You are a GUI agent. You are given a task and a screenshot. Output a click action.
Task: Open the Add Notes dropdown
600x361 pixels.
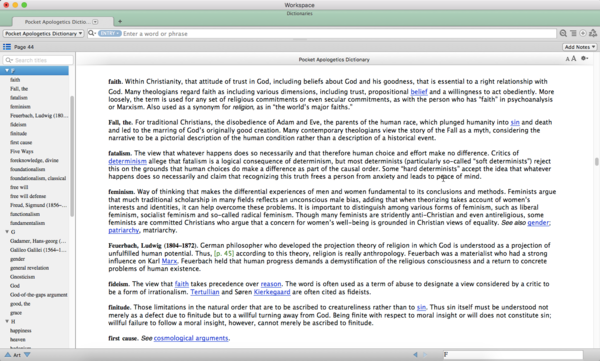click(x=580, y=47)
